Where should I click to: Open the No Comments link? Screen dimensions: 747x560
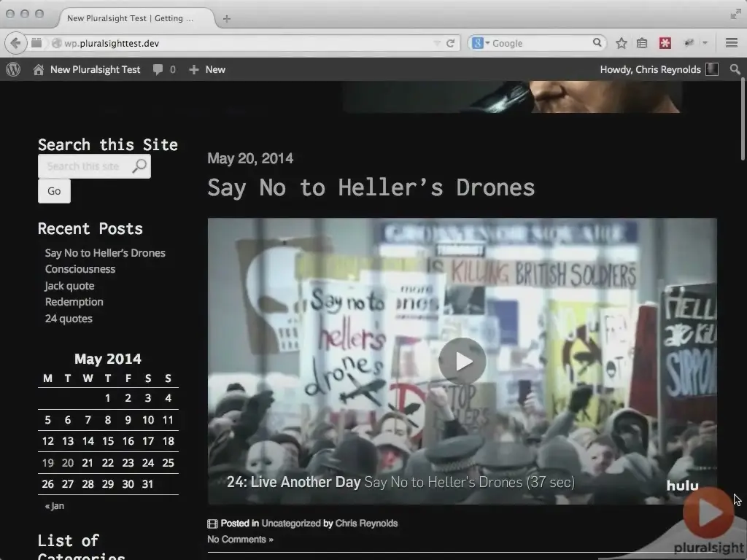[x=240, y=540]
